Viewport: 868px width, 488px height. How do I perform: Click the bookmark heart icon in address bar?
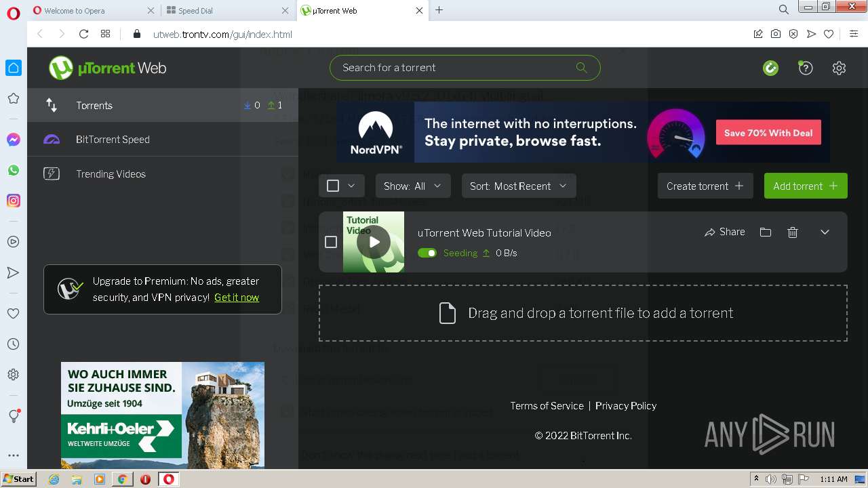click(x=829, y=34)
